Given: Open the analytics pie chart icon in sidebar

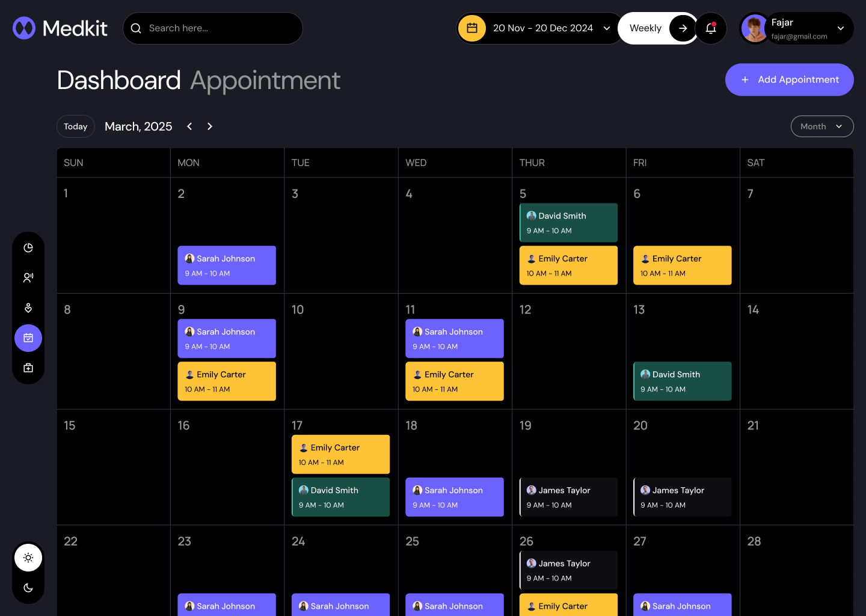Looking at the screenshot, I should pos(28,247).
